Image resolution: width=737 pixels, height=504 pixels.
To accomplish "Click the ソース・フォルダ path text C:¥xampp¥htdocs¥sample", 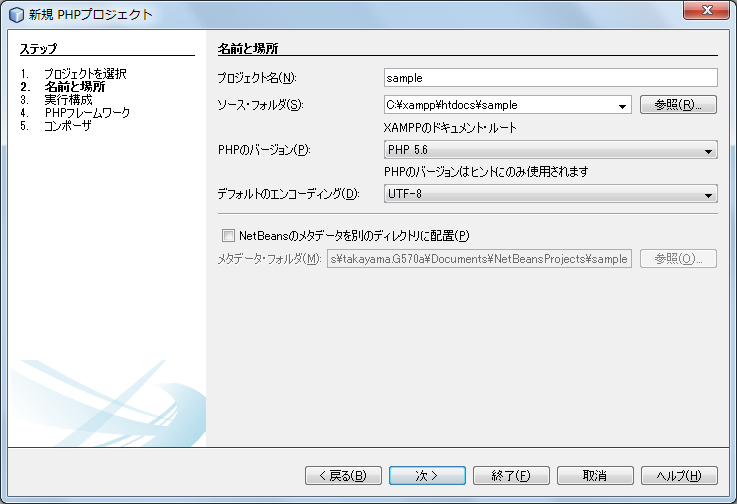I will coord(452,105).
